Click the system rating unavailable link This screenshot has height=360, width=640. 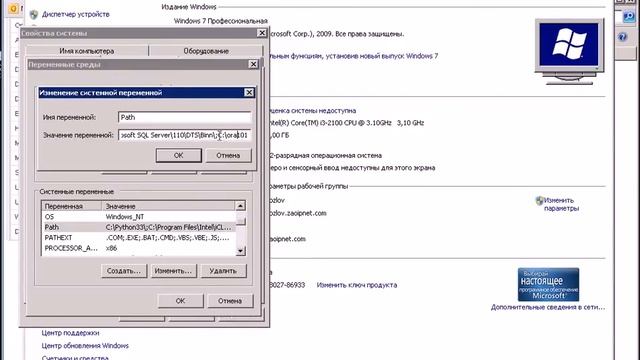[x=312, y=111]
